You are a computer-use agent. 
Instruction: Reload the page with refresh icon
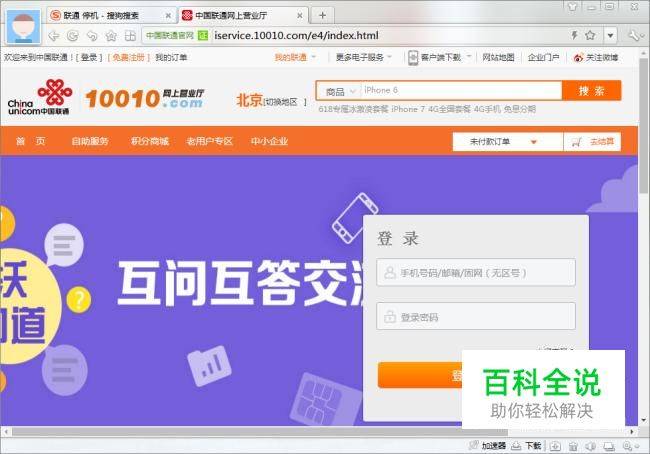[x=73, y=36]
